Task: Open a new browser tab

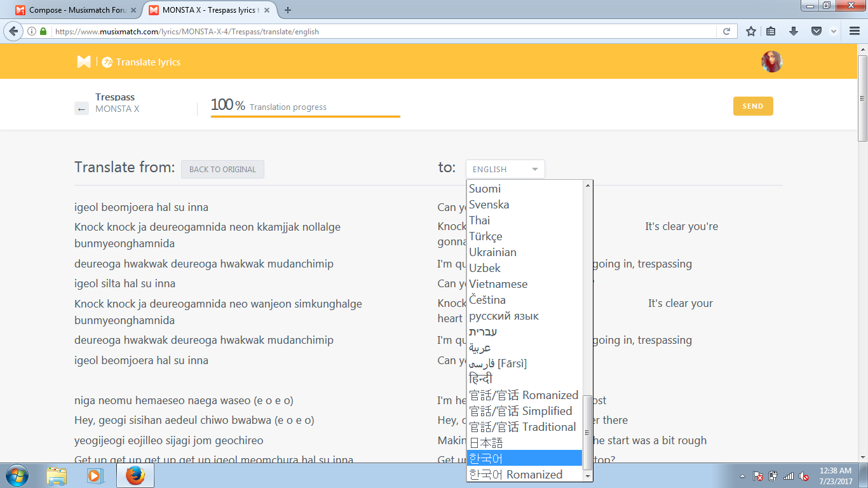Action: 288,10
